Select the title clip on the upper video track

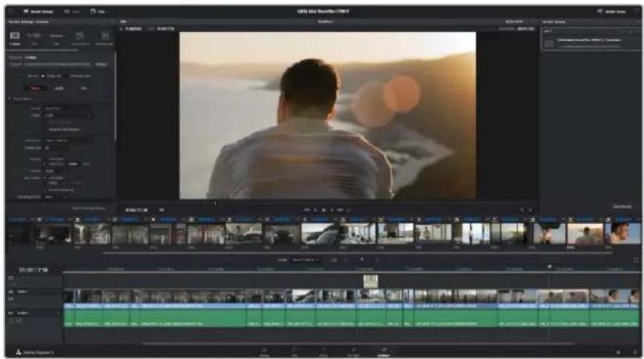(370, 281)
